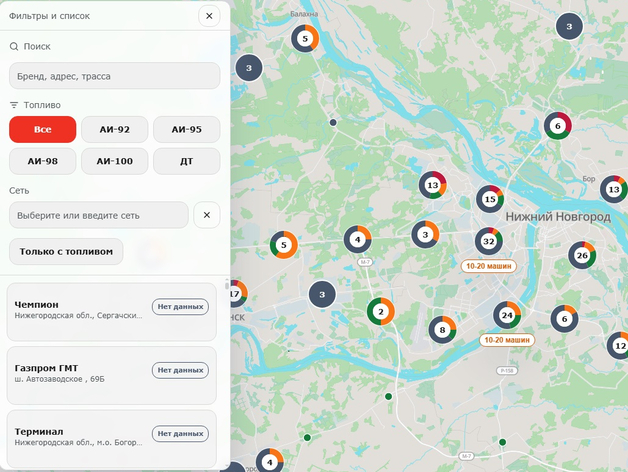Click 10-20 машин label under cluster 32
The image size is (628, 472).
tap(489, 266)
